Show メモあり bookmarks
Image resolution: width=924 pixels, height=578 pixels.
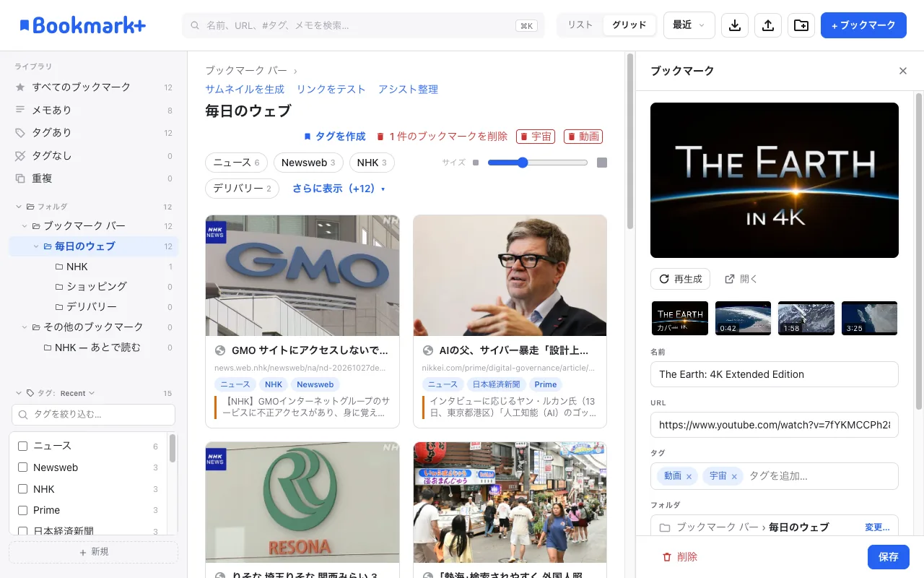93,110
